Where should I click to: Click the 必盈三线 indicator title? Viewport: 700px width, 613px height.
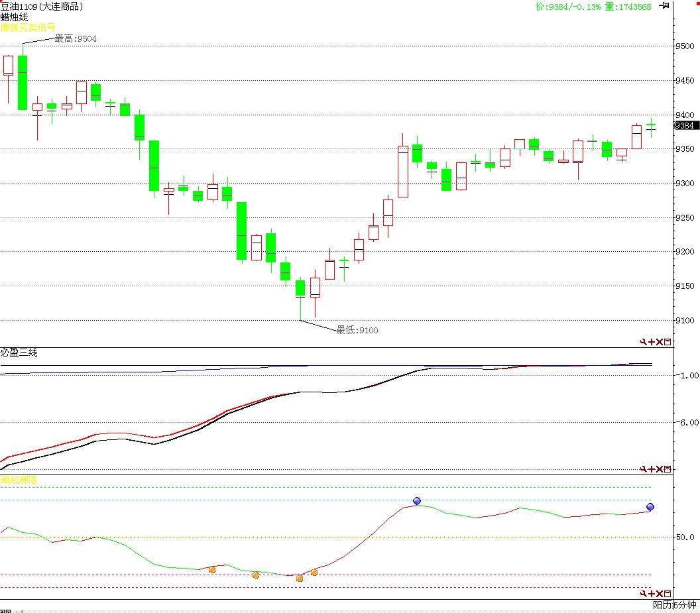tap(19, 353)
